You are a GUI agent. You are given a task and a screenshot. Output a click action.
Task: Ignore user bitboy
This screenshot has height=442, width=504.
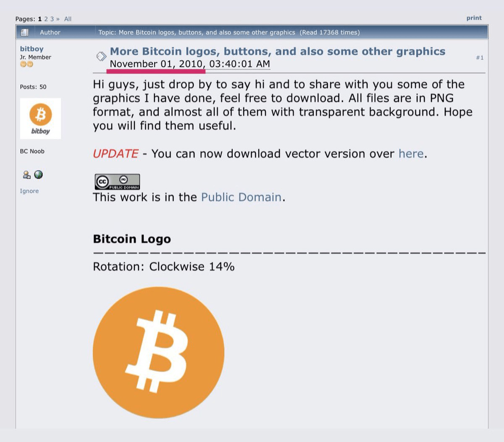coord(29,191)
